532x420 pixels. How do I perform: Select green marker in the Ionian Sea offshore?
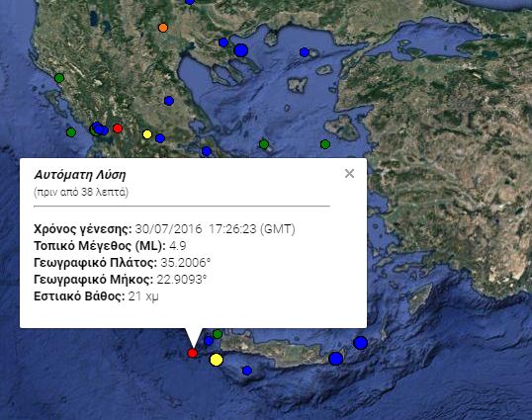[x=71, y=132]
